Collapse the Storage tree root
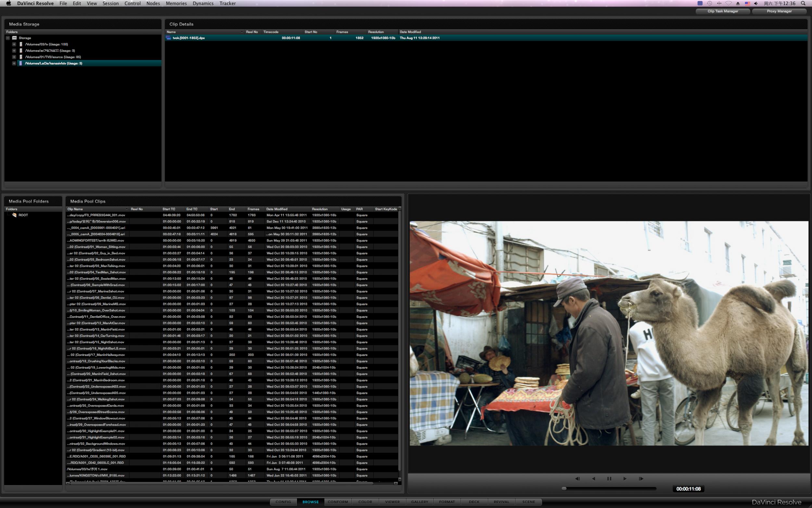Screen dimensions: 812x508 point(8,38)
